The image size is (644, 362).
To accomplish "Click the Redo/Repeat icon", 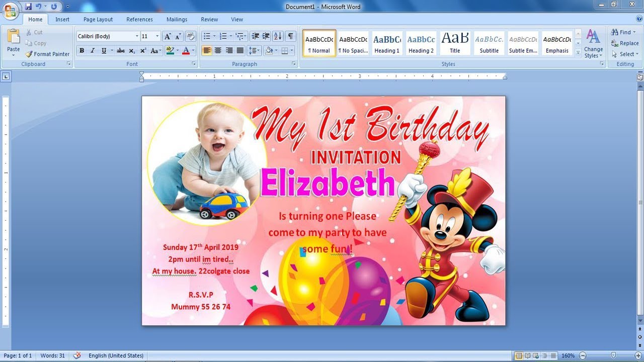I will coord(54,7).
